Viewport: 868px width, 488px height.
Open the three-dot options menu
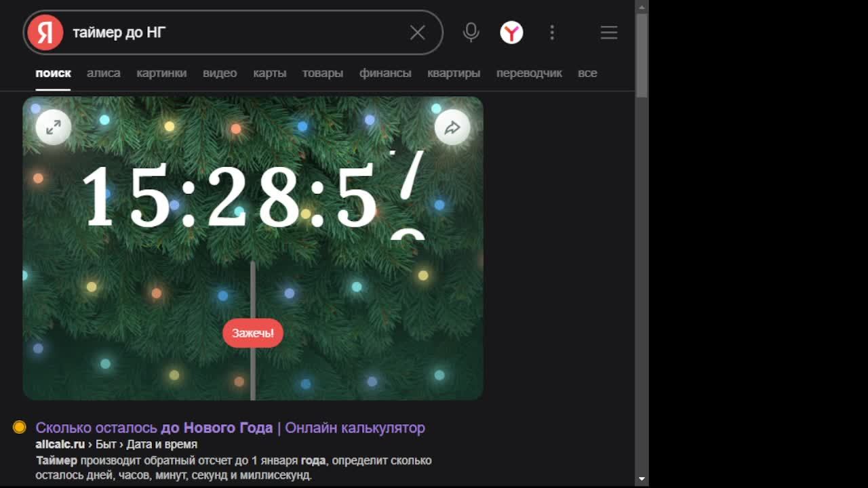coord(552,33)
